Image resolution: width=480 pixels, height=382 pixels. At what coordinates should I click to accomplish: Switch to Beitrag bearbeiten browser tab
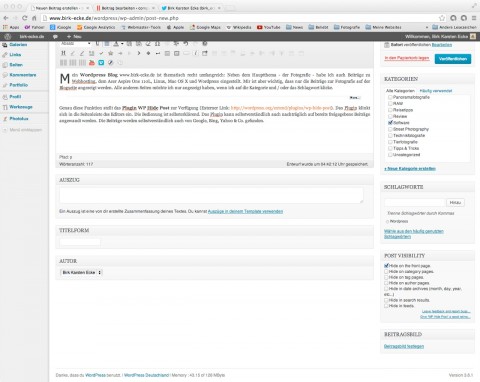click(125, 8)
